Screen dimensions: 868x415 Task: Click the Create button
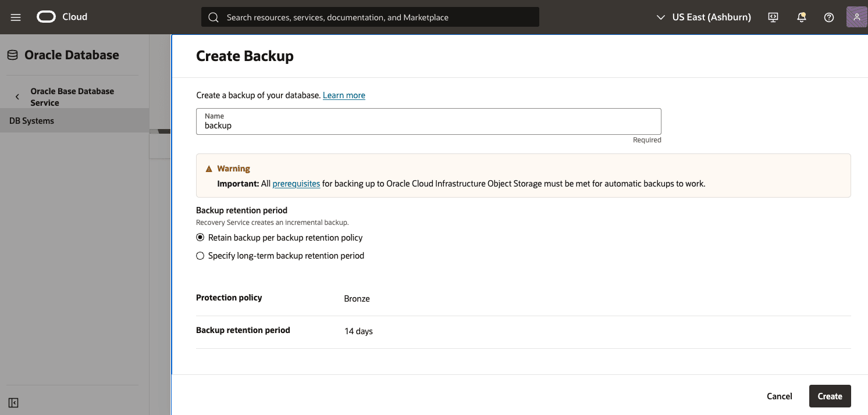tap(830, 396)
